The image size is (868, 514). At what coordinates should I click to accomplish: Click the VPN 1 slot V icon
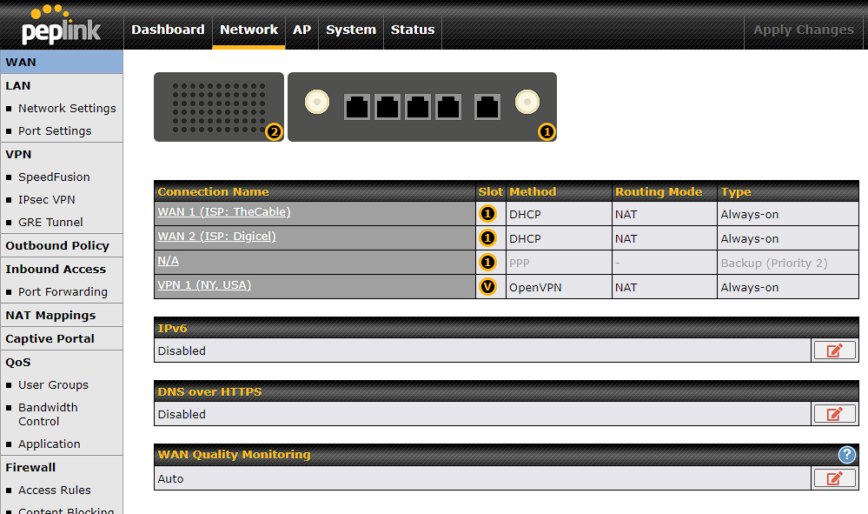(488, 287)
